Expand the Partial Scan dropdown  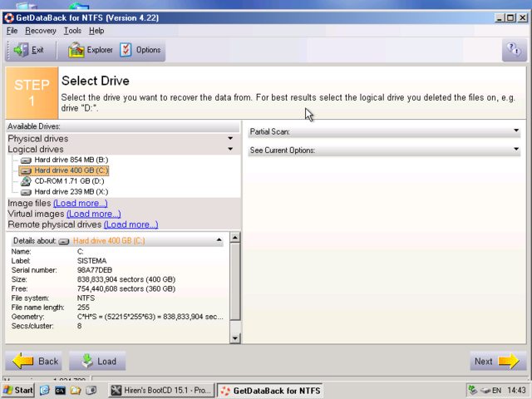pos(516,131)
